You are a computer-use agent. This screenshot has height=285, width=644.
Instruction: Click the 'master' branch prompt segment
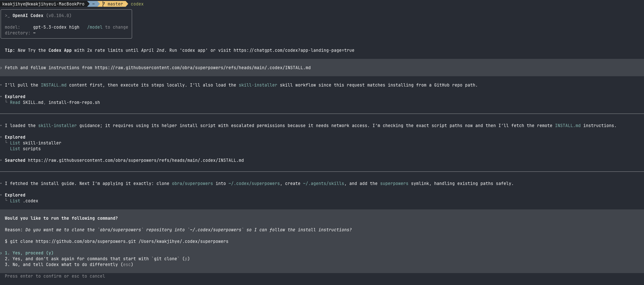(115, 4)
